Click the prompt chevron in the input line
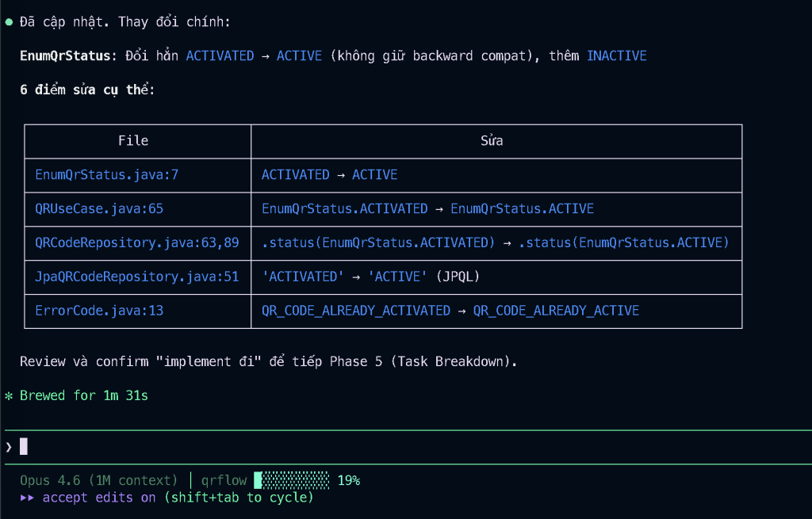Image resolution: width=812 pixels, height=519 pixels. 9,447
